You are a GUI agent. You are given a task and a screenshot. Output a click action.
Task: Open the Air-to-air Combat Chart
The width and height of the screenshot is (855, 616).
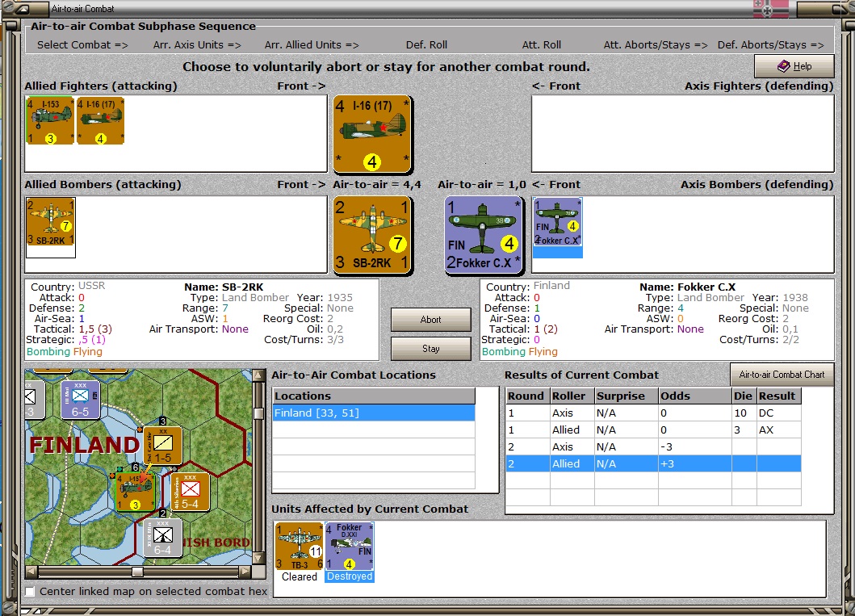tap(782, 375)
